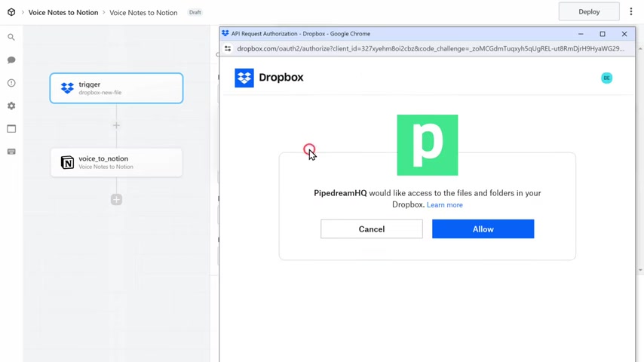Select the voice_to_notion step
Image resolution: width=644 pixels, height=362 pixels.
(116, 162)
